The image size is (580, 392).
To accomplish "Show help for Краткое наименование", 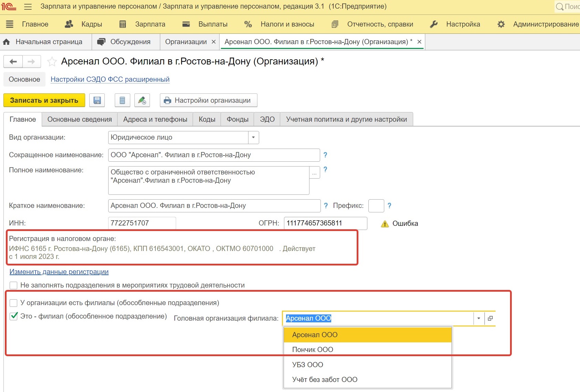I will [326, 205].
